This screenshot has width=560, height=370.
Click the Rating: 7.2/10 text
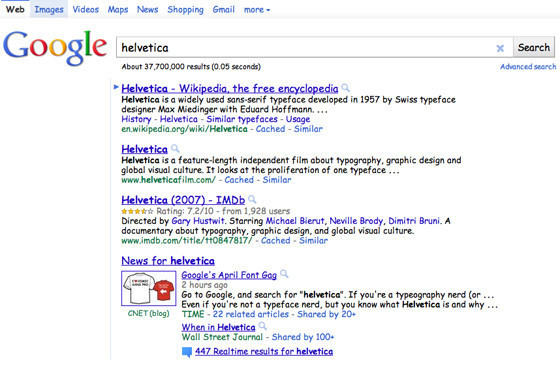185,211
